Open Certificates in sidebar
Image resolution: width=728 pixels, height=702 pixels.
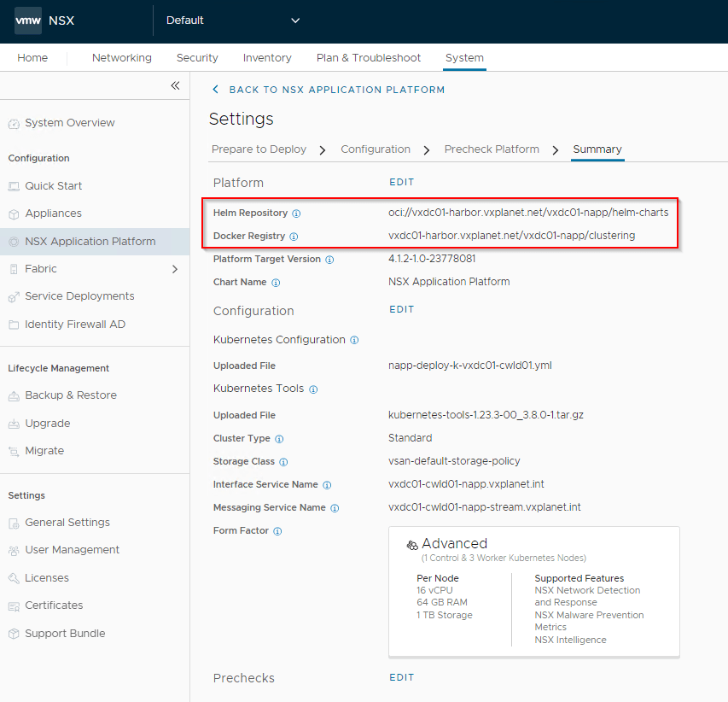point(54,605)
